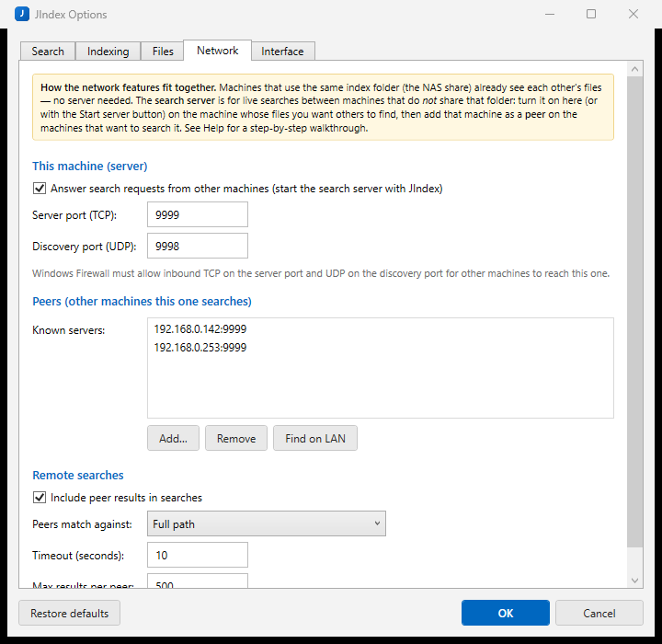Minimize the JIndex Options window
Viewport: 662px width, 644px height.
click(550, 14)
